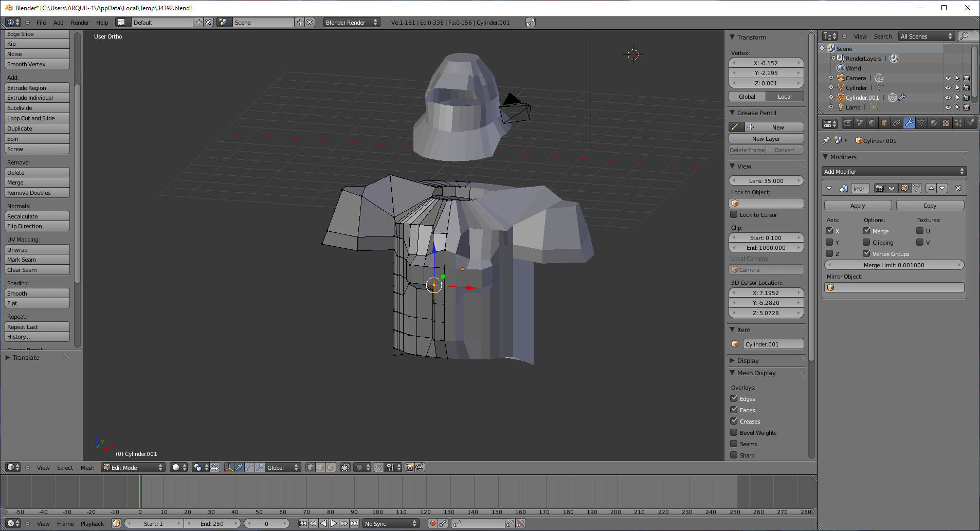Click the Merge Limit value slider
The height and width of the screenshot is (531, 980).
tap(894, 265)
